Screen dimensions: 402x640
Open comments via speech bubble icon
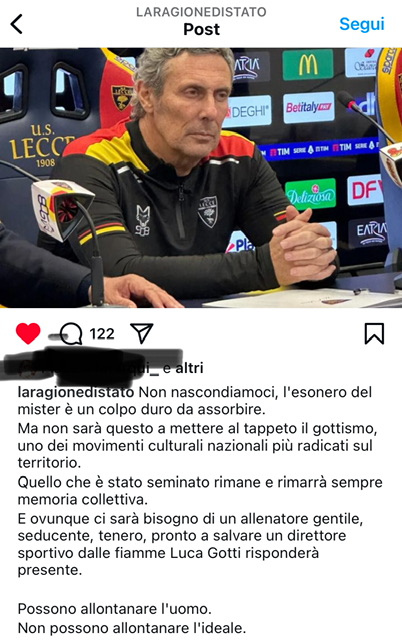(x=71, y=334)
